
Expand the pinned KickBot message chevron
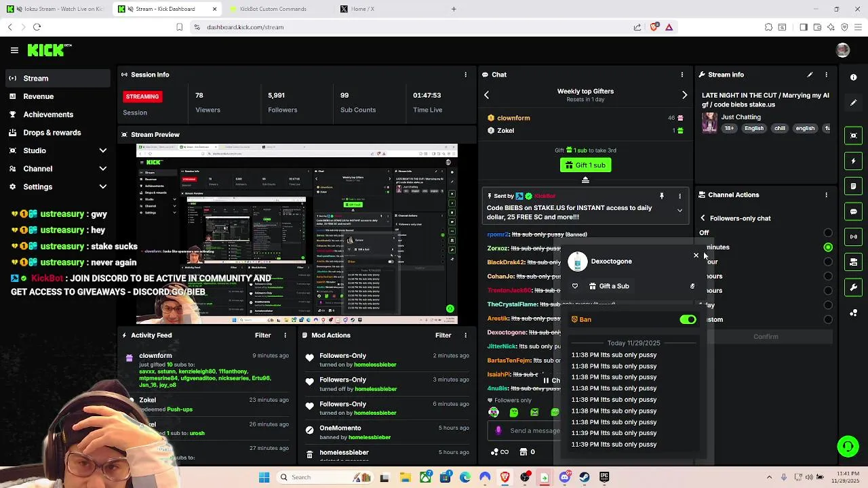[x=679, y=211]
